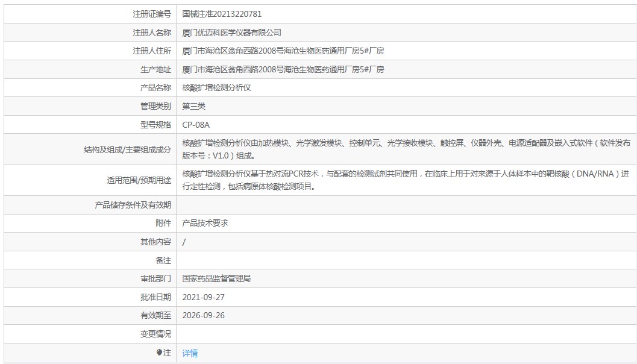637x364 pixels.
Task: Select the address value in the 生产地址 row
Action: [283, 69]
